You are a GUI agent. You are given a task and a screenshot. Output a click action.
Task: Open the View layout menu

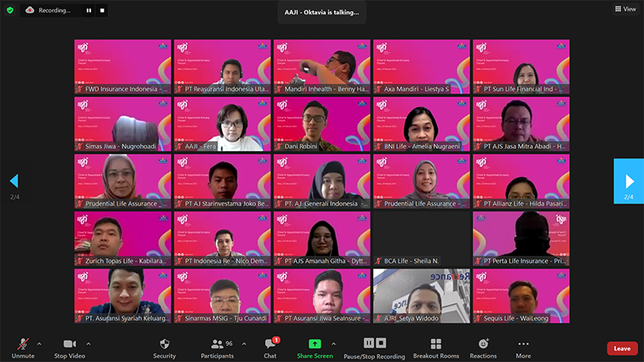click(625, 9)
